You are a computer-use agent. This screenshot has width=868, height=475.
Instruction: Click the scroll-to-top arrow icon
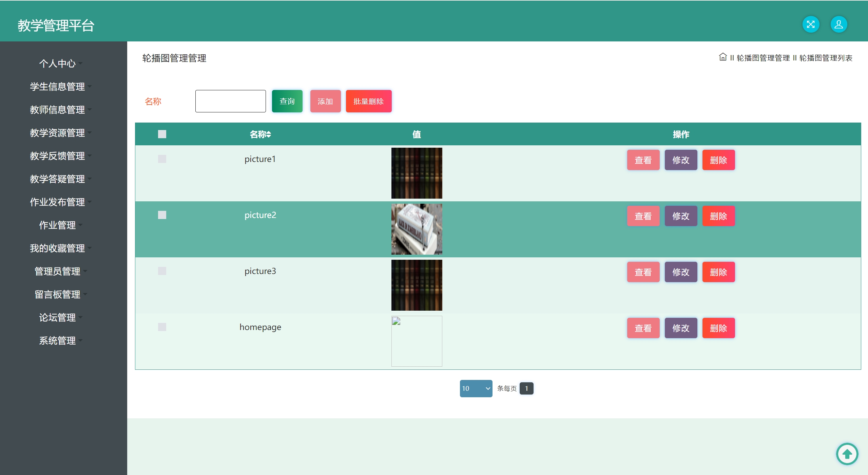[847, 454]
